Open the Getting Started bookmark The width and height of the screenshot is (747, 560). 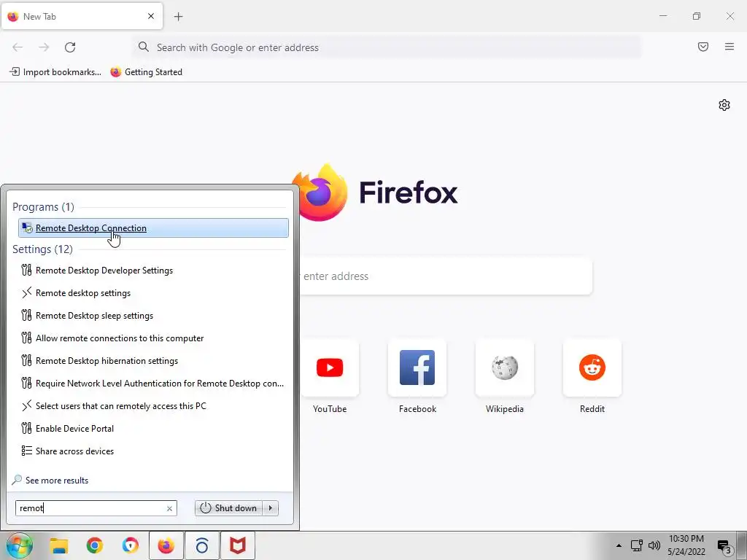147,72
